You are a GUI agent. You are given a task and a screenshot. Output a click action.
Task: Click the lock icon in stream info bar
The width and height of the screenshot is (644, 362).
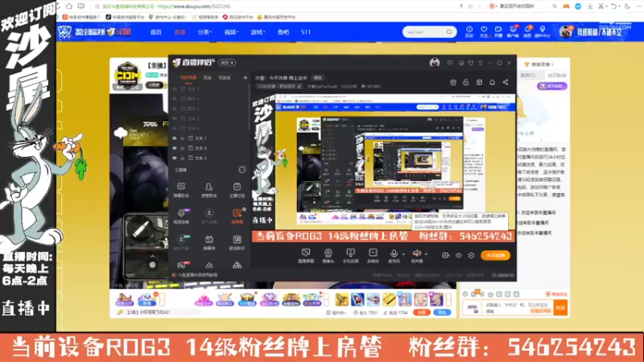tap(466, 83)
